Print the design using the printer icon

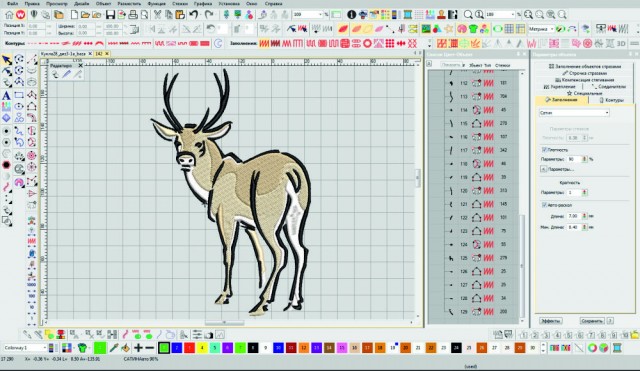tap(133, 15)
